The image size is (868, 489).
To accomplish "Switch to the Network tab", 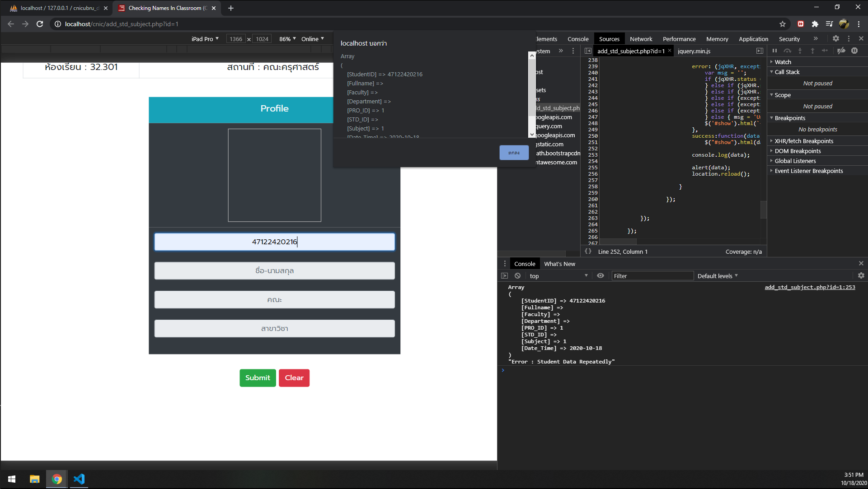I will (641, 39).
